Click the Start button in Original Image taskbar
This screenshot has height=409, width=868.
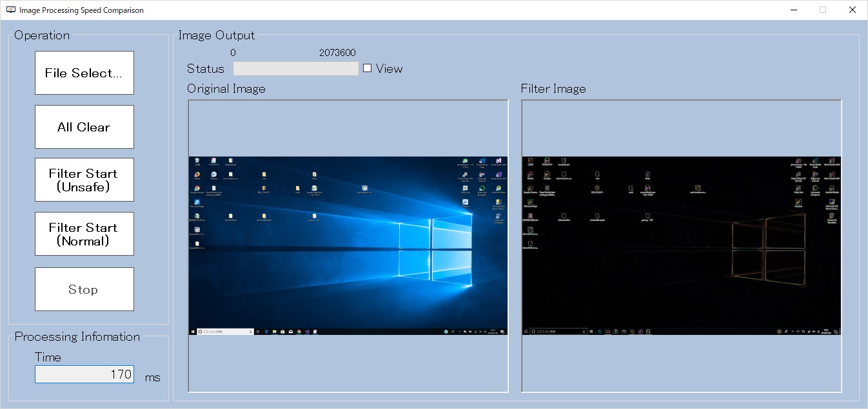(x=192, y=332)
